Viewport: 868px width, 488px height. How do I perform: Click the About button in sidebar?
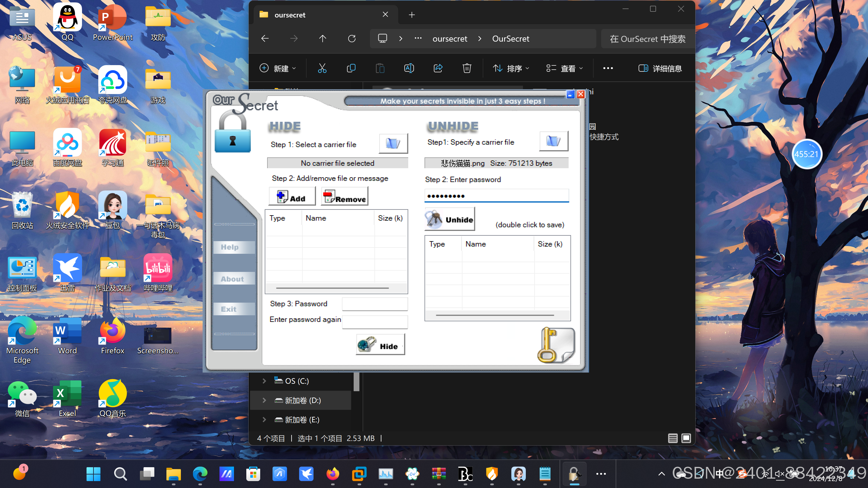pos(234,279)
